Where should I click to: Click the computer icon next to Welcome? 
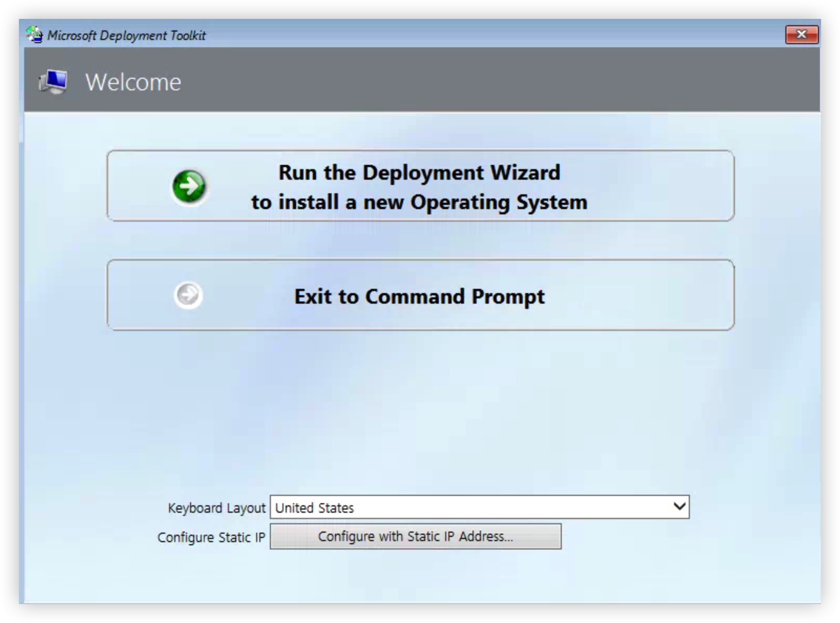pos(54,81)
